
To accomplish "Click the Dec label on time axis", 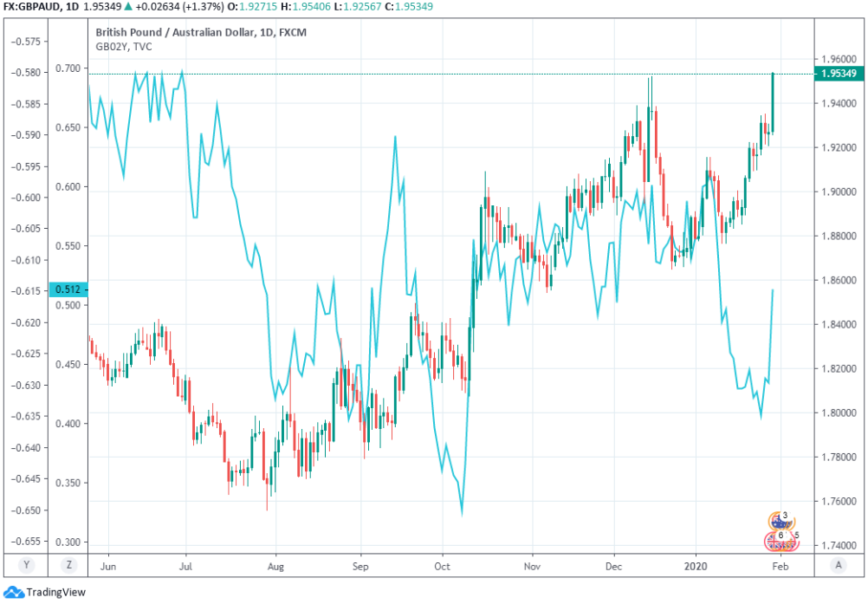I will click(x=613, y=567).
